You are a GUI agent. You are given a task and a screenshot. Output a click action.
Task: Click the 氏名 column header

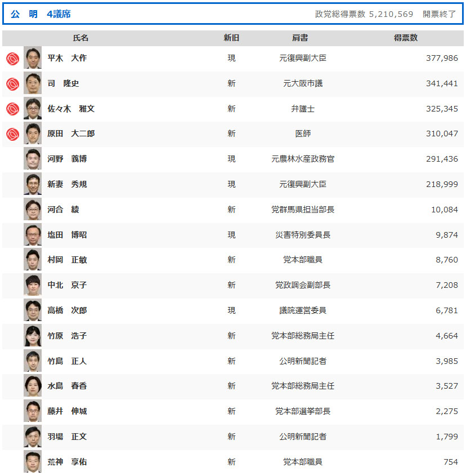[80, 38]
